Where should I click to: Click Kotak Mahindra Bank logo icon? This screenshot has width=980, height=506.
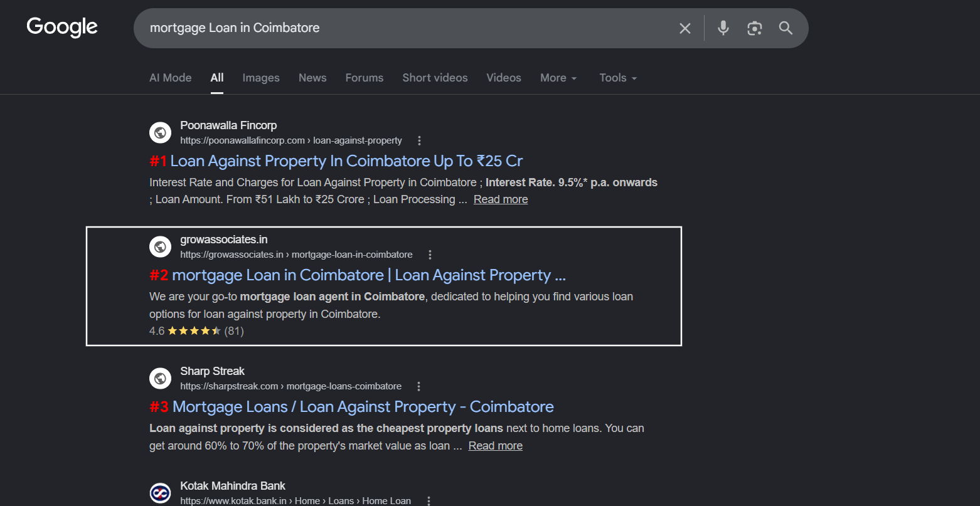point(160,493)
